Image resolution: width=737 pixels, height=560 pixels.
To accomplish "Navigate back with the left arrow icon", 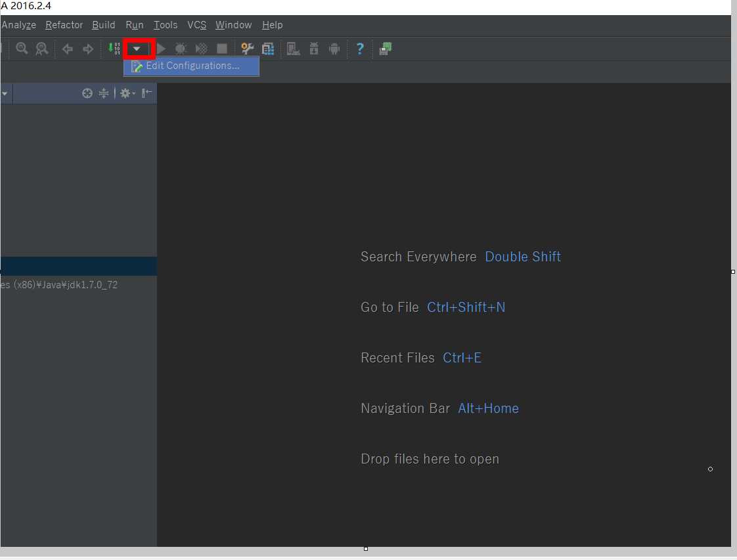I will (x=67, y=49).
